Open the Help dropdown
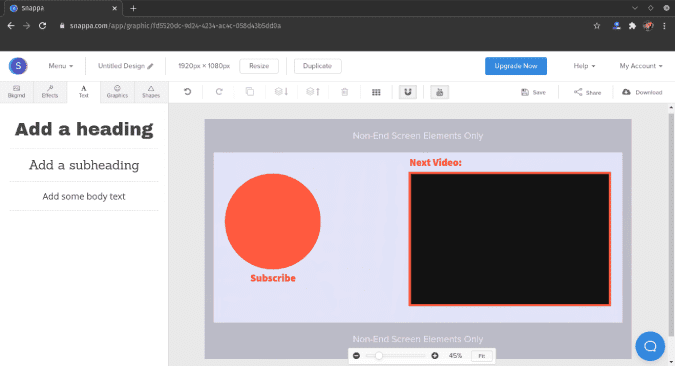 (584, 66)
